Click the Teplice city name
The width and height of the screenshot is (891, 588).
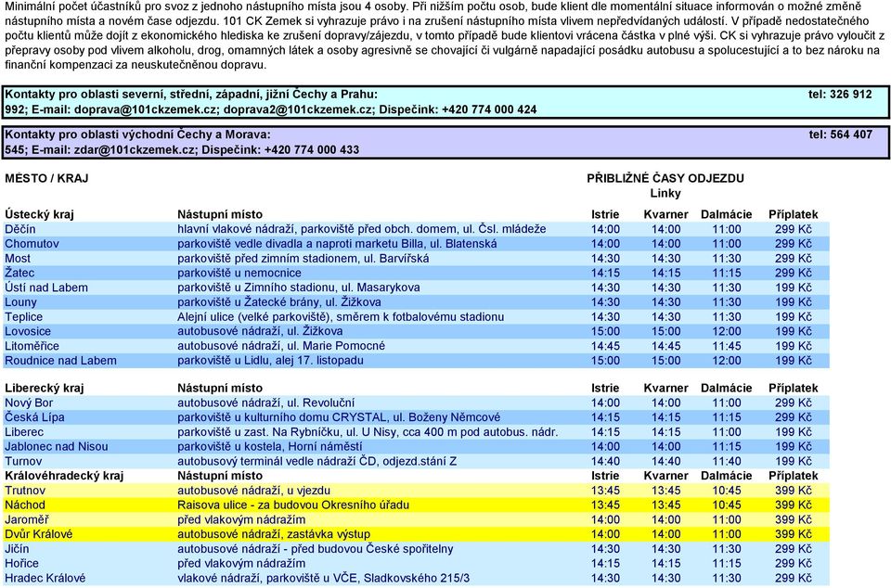(23, 317)
